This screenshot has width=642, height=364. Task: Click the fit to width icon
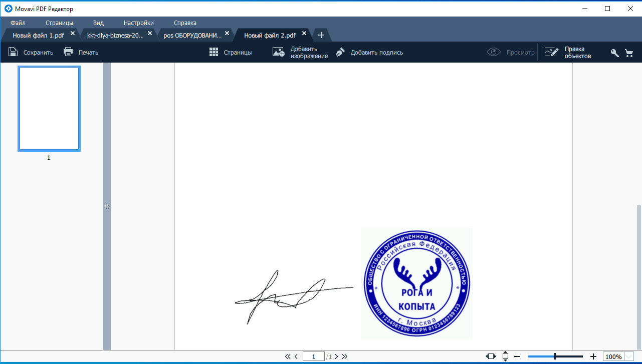pos(491,356)
